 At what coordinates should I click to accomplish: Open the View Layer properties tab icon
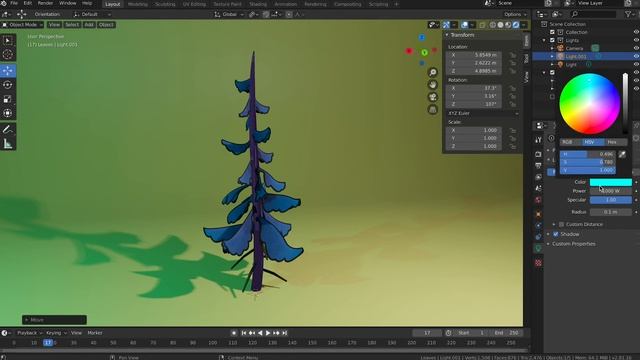point(538,177)
